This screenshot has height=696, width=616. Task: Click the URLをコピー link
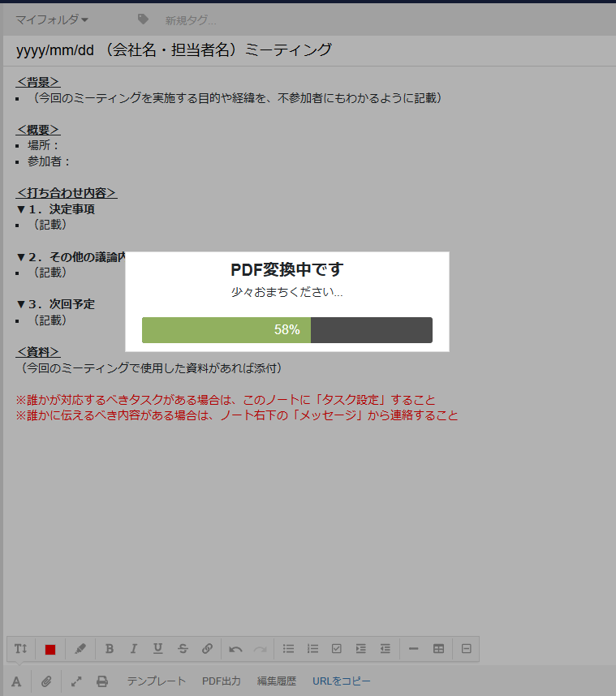coord(342,681)
